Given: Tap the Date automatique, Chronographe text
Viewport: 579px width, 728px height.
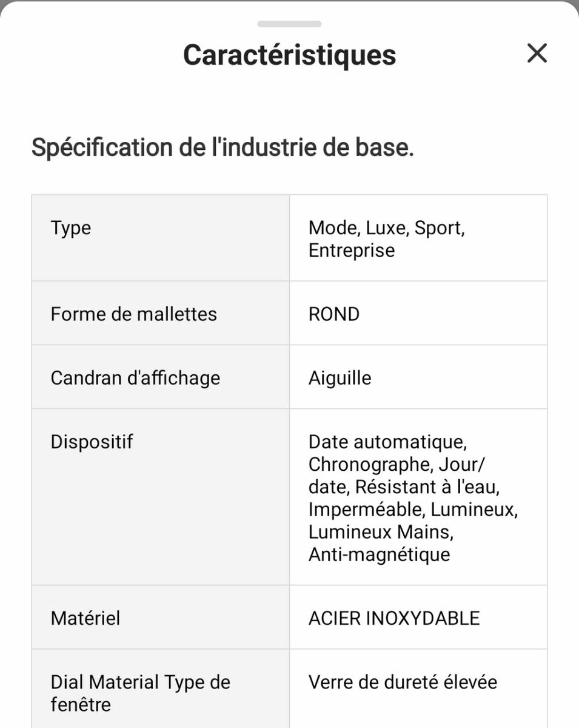Looking at the screenshot, I should tap(388, 453).
